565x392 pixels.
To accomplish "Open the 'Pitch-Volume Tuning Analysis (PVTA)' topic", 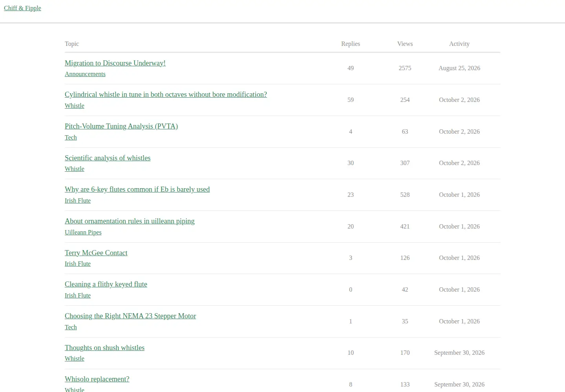I will [x=121, y=126].
